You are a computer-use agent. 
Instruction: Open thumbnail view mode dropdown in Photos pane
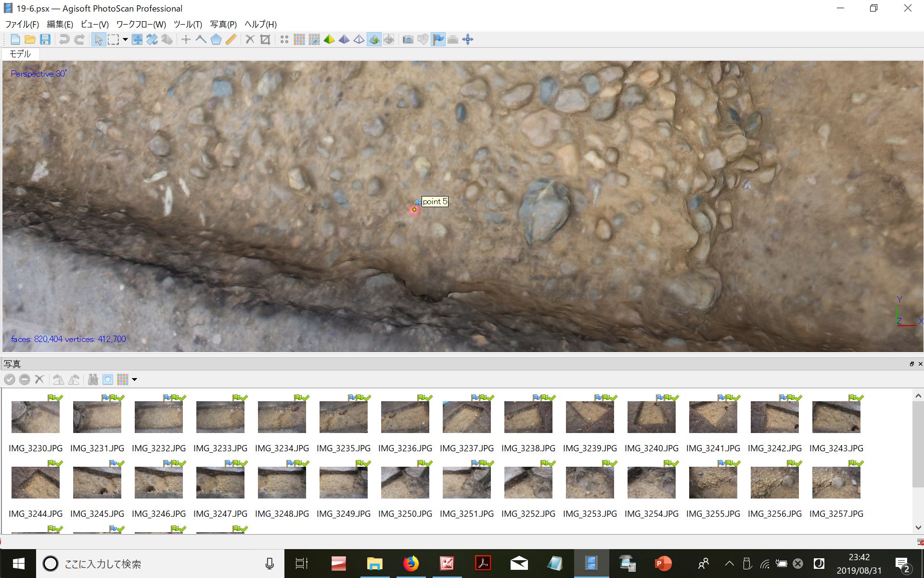135,380
